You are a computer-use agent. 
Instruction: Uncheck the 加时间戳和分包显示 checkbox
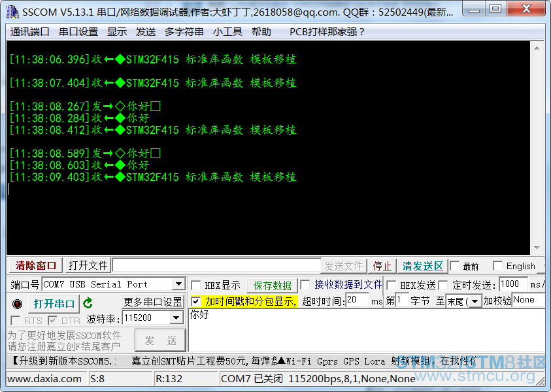tap(195, 301)
